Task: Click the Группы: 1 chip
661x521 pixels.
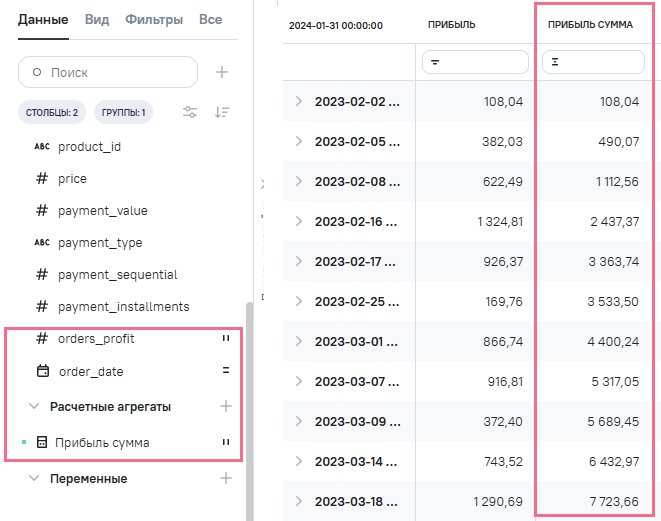Action: pos(124,113)
